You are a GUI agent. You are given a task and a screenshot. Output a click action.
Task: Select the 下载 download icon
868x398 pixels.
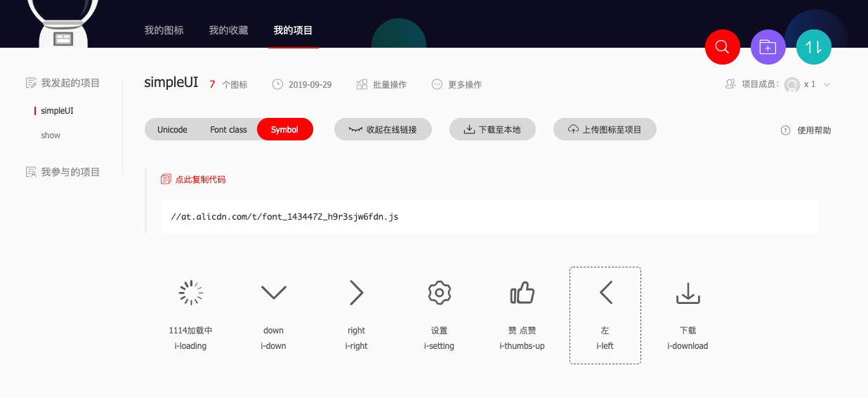(688, 293)
